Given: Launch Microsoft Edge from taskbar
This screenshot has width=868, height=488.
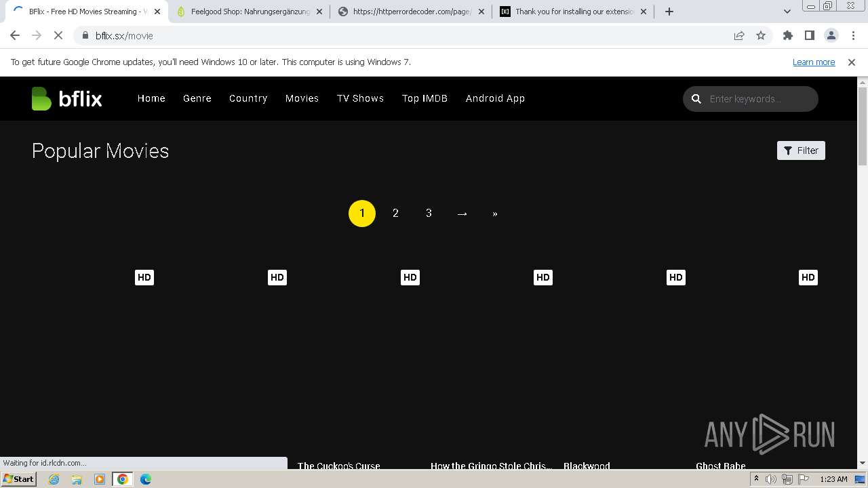Looking at the screenshot, I should pos(146,479).
